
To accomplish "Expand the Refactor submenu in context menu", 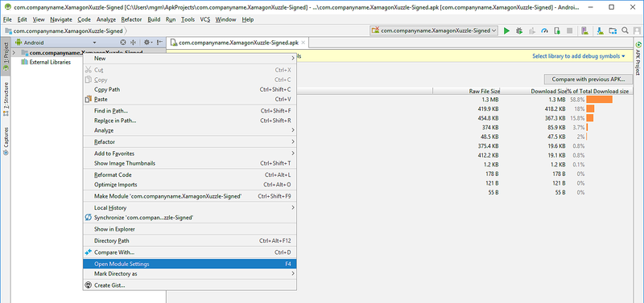I will (x=189, y=142).
